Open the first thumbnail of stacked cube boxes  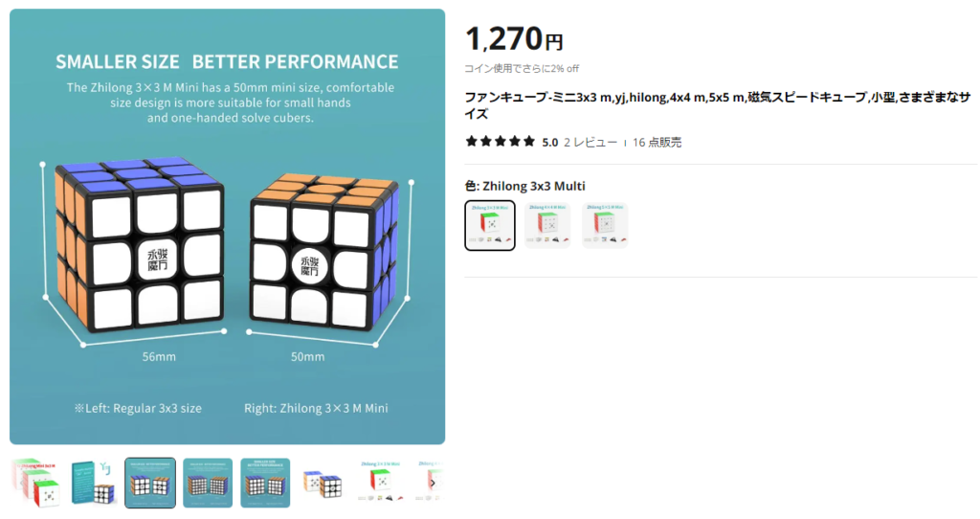(x=35, y=483)
